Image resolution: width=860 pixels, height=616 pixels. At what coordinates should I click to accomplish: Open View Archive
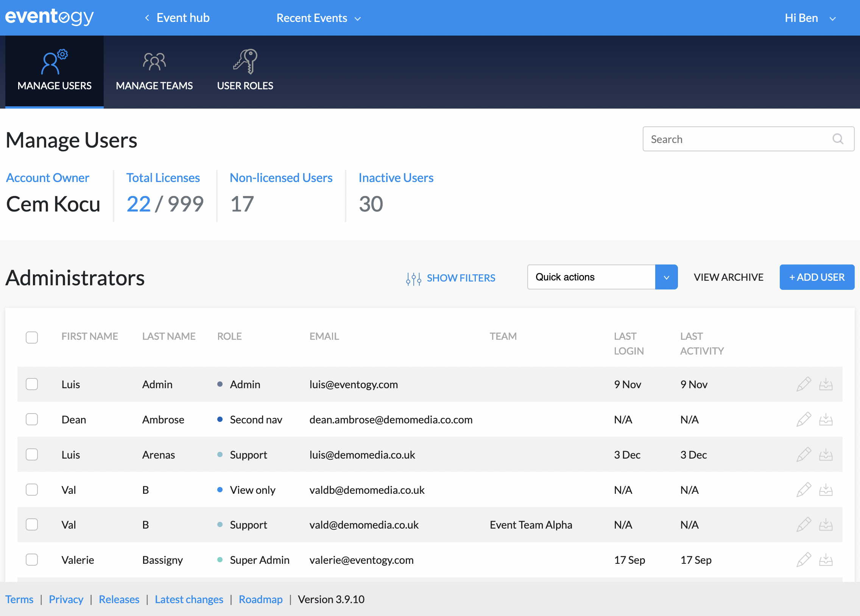[728, 277]
